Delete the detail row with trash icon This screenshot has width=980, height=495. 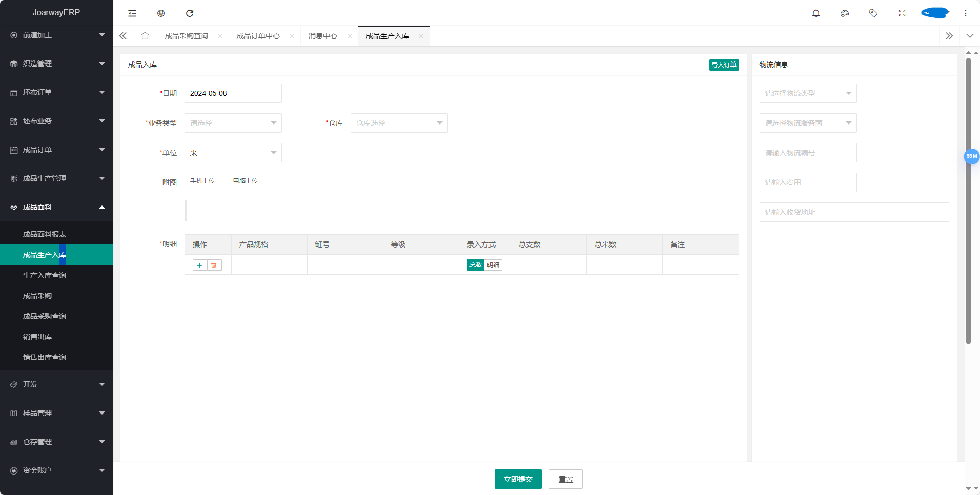[x=214, y=265]
